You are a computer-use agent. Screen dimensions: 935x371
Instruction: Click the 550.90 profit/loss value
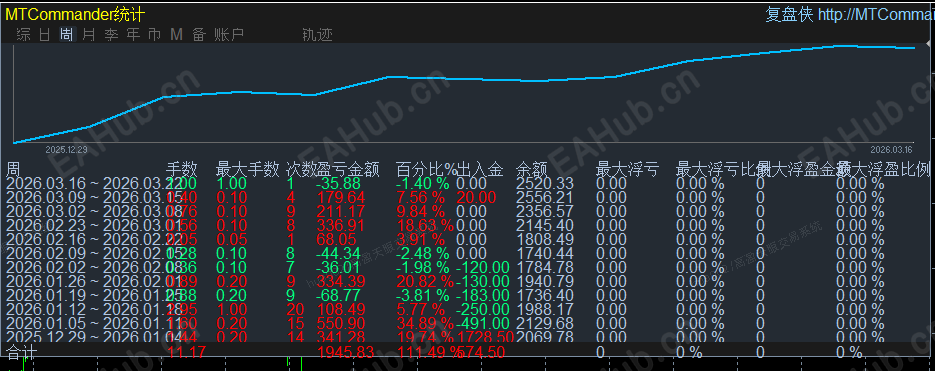pos(340,323)
